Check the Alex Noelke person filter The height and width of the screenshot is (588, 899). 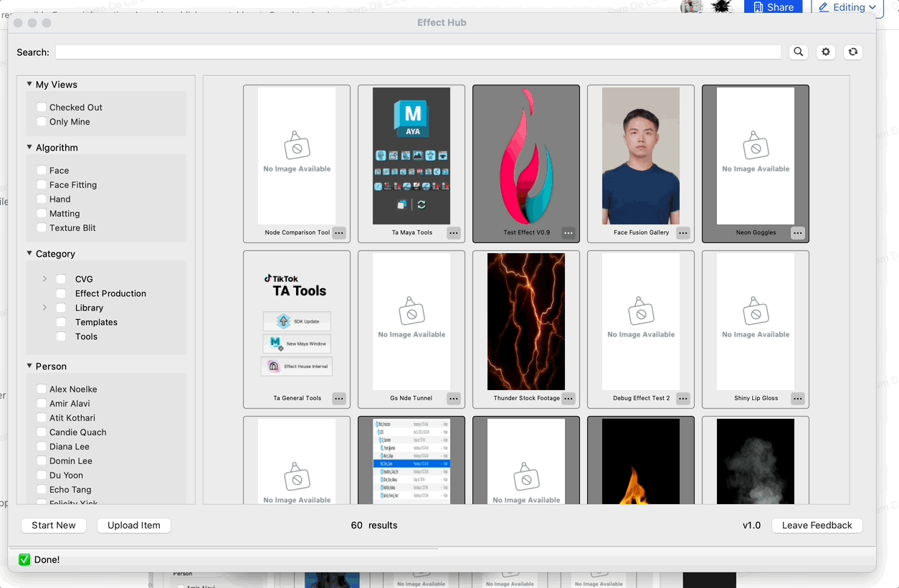coord(42,389)
